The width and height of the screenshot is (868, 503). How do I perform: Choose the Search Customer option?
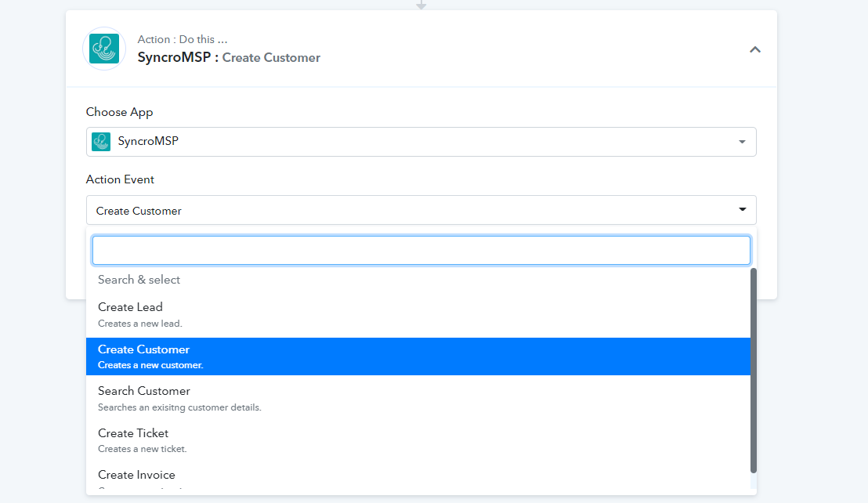[418, 399]
